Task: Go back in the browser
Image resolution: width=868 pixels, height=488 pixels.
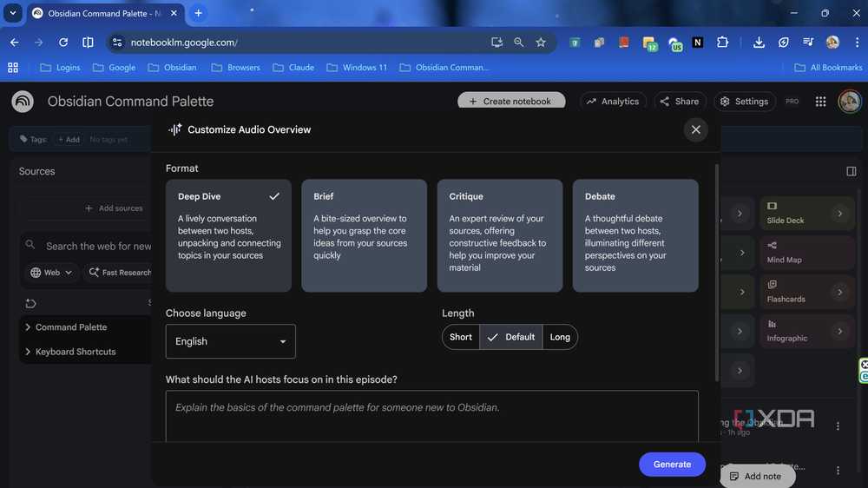Action: click(x=15, y=42)
